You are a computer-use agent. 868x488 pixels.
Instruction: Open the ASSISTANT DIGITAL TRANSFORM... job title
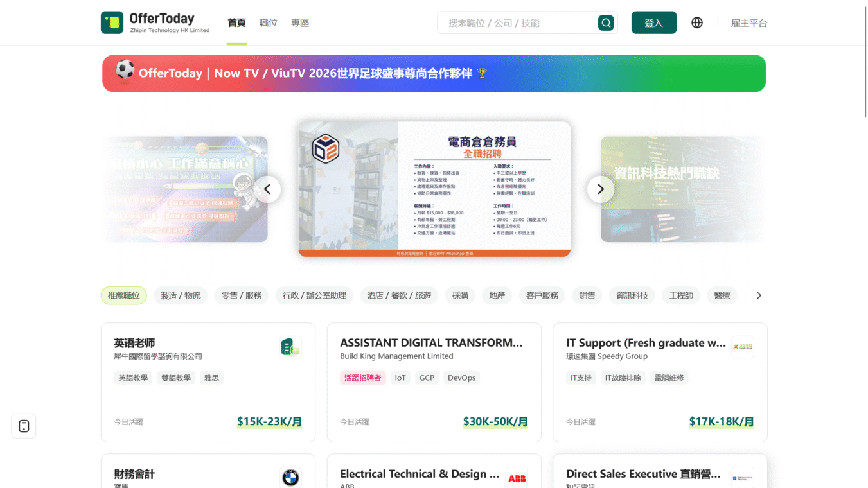tap(431, 343)
